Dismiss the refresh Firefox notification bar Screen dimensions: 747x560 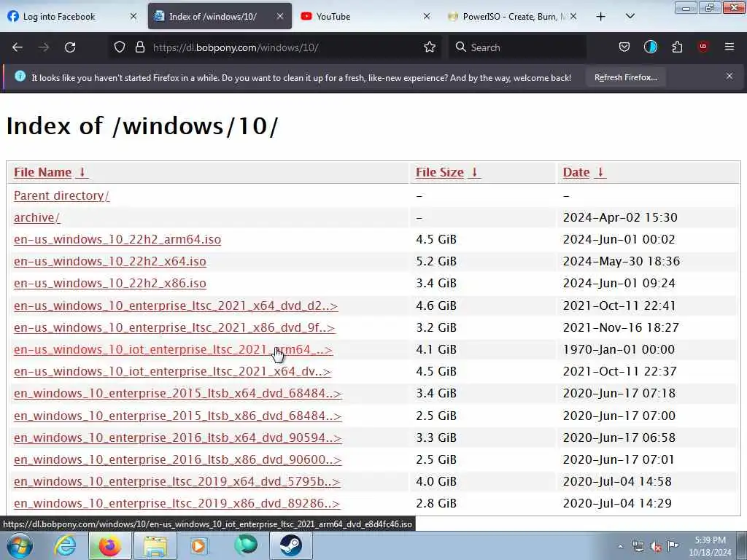[729, 76]
